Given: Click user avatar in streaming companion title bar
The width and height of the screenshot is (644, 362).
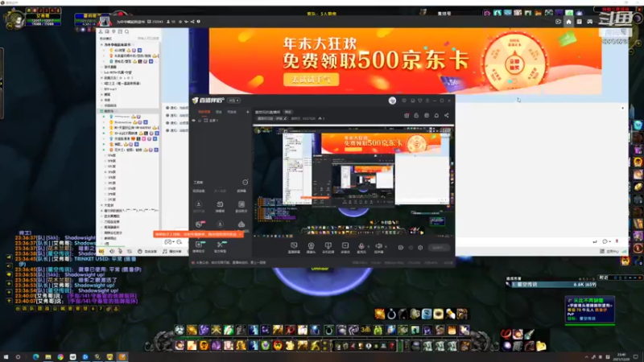Looking at the screenshot, I should point(392,101).
